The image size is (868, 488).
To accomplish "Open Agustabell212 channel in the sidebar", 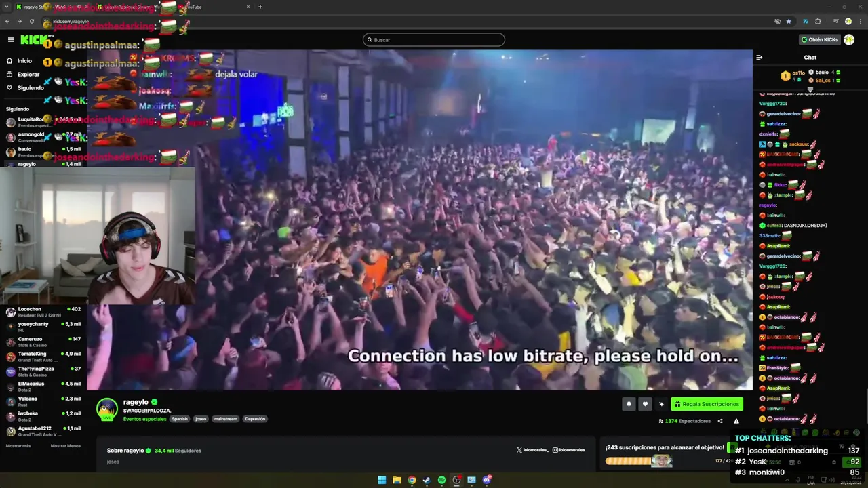I will click(43, 431).
